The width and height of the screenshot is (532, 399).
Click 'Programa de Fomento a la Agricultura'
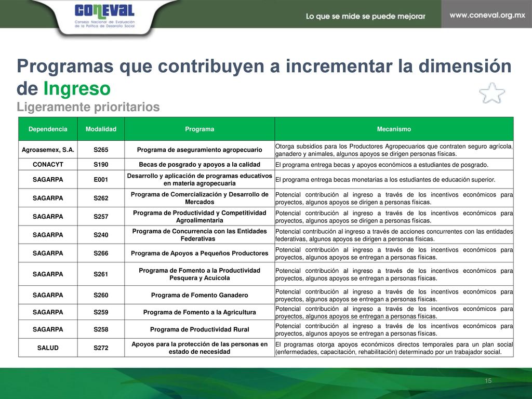pos(199,312)
